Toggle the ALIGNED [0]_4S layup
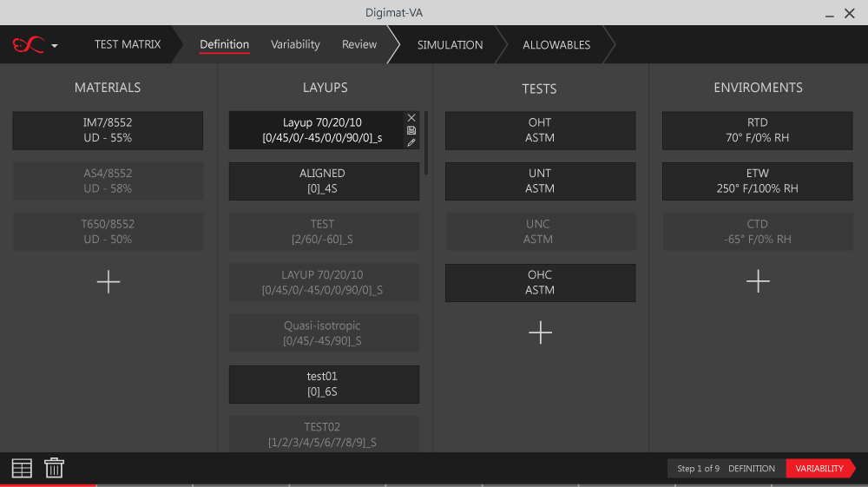 [324, 181]
